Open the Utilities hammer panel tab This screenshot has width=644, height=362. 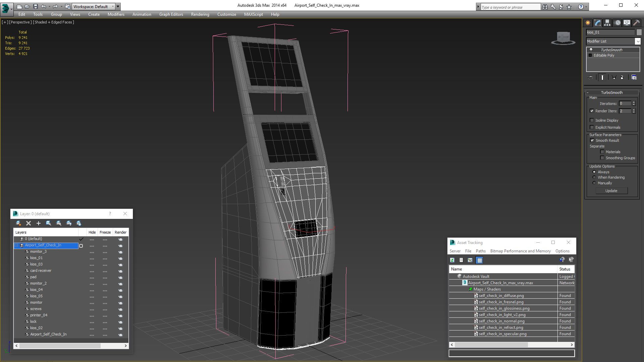[636, 23]
